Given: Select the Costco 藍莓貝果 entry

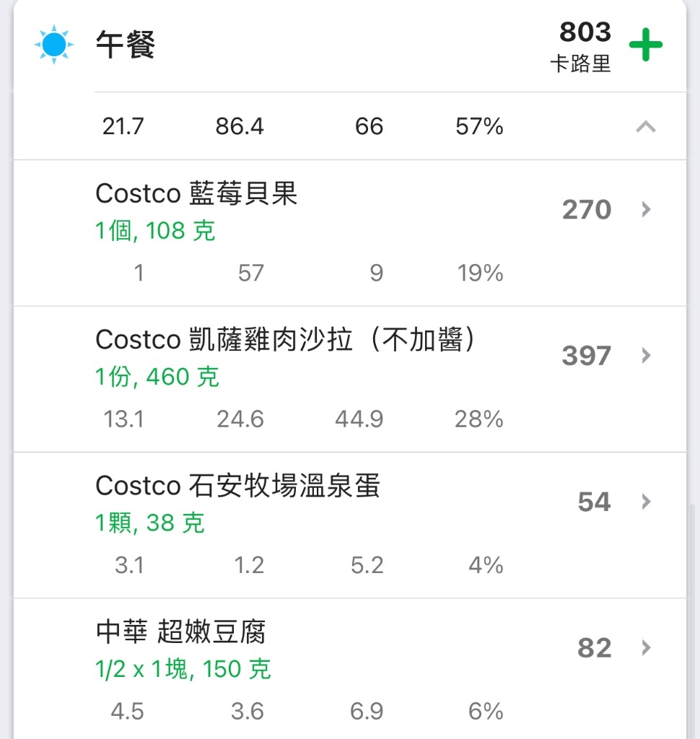Looking at the screenshot, I should [x=350, y=233].
